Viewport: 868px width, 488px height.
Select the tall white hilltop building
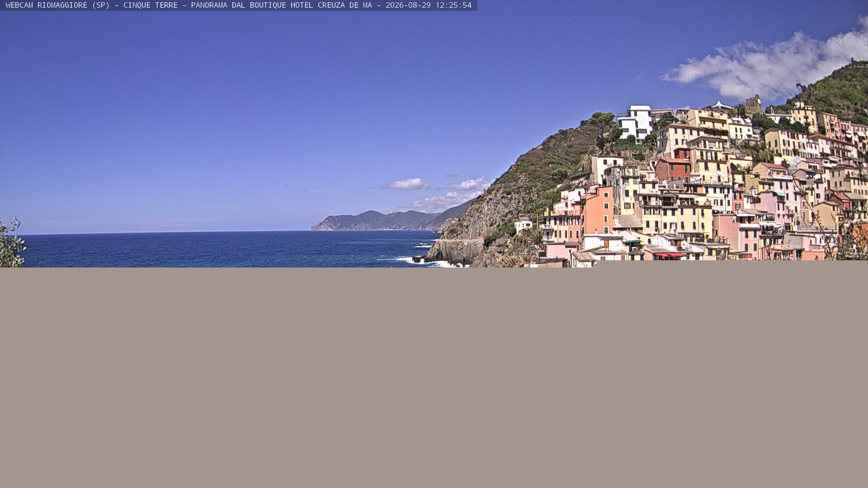click(x=635, y=122)
